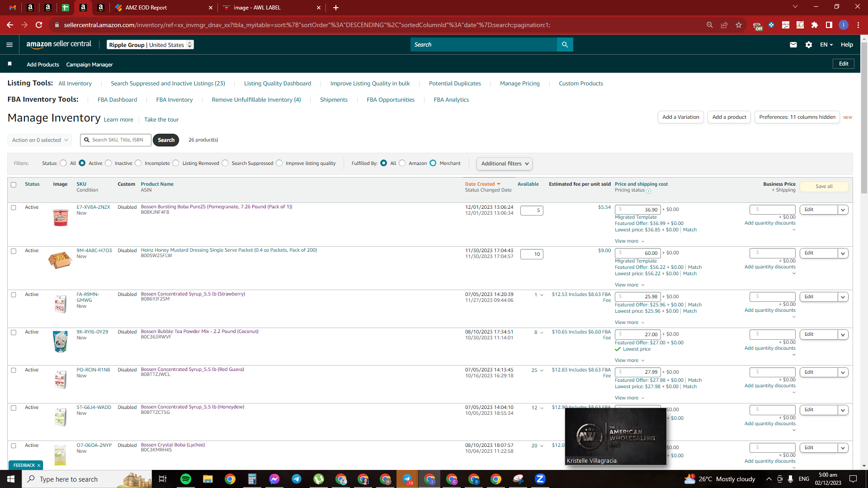Tick the checkbox for the Heinz Honey Mustard row
Image resolution: width=868 pixels, height=488 pixels.
click(14, 251)
